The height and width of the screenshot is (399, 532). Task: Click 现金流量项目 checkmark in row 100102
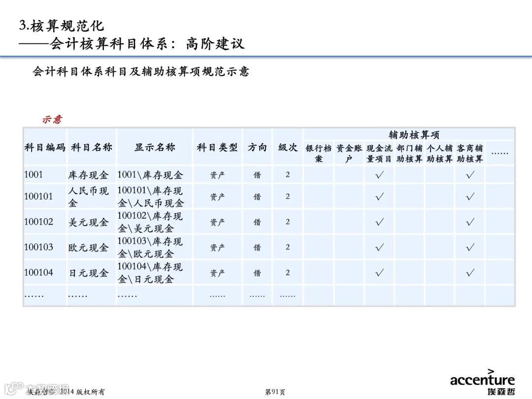click(380, 222)
